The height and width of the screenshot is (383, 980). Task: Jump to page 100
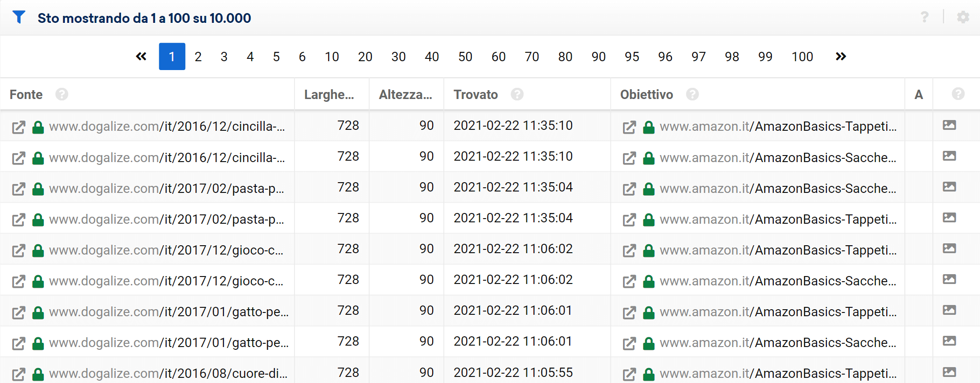(x=802, y=57)
